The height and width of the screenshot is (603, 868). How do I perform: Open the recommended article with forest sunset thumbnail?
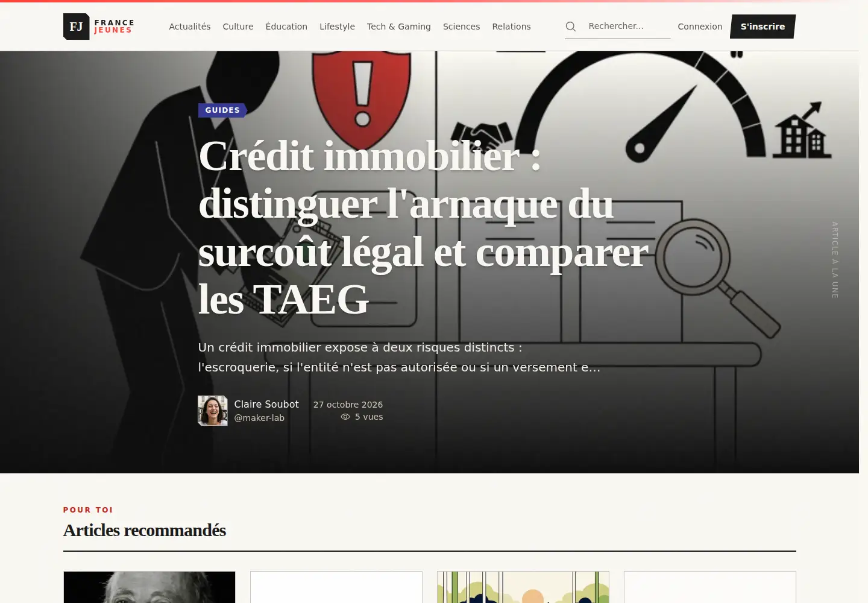coord(523,587)
